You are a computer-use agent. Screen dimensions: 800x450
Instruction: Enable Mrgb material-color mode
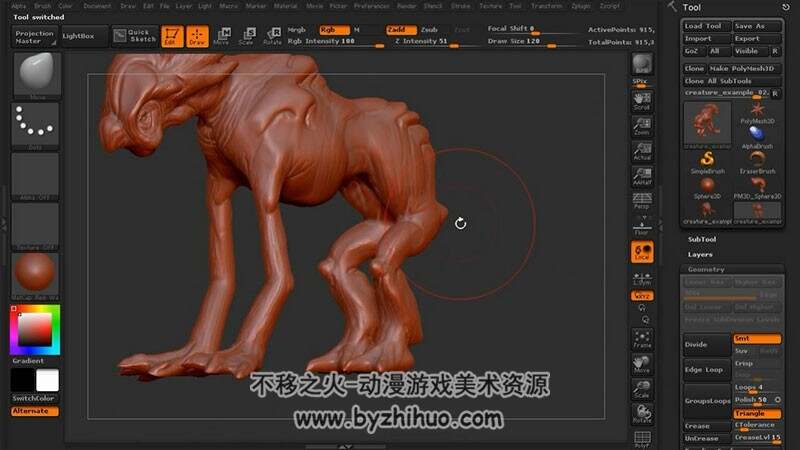(296, 30)
